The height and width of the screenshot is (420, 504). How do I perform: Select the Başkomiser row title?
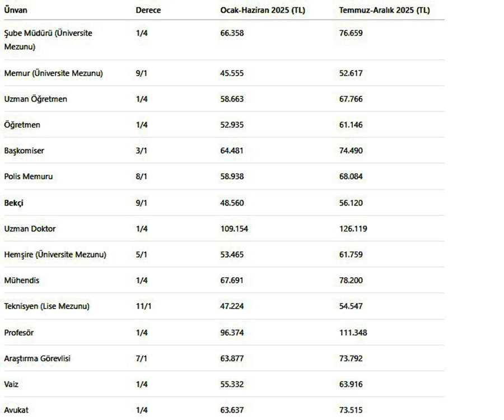[x=24, y=151]
